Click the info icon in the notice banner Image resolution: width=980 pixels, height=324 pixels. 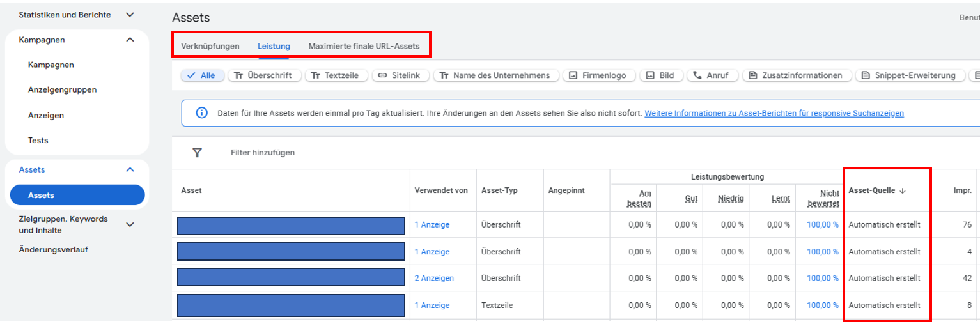[x=201, y=113]
